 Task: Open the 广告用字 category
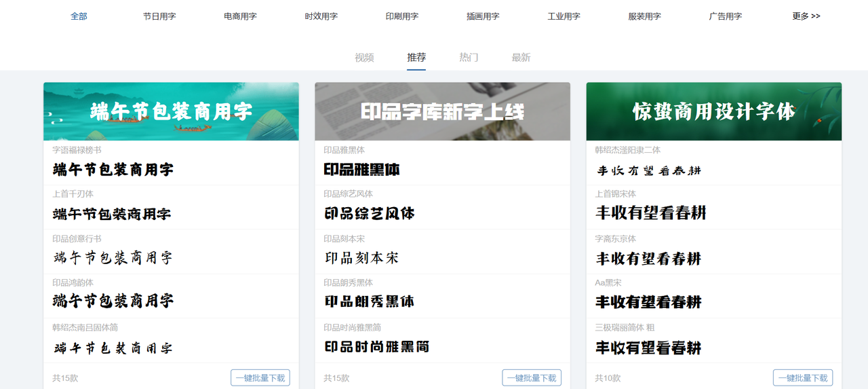(725, 16)
